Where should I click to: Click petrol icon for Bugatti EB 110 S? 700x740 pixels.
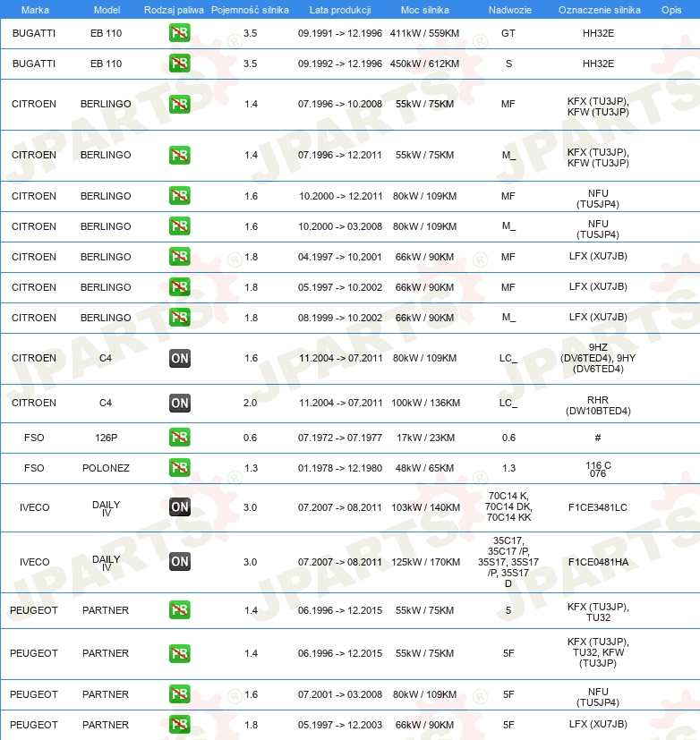click(179, 64)
